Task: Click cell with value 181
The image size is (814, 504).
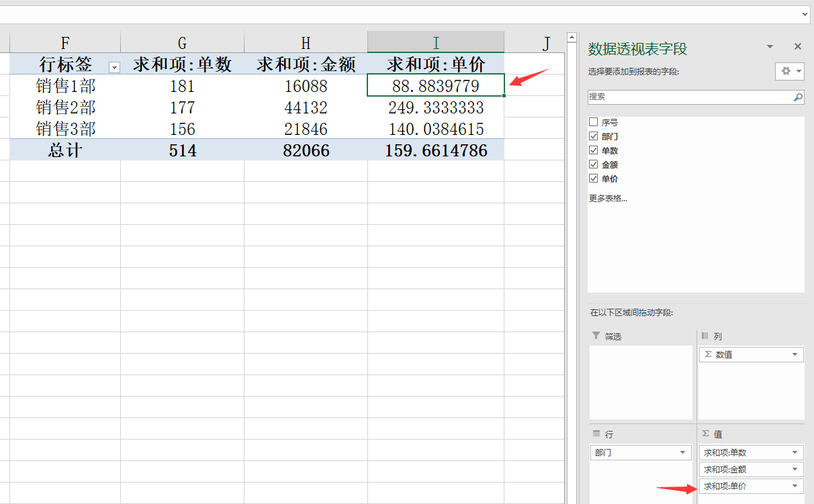Action: (183, 85)
